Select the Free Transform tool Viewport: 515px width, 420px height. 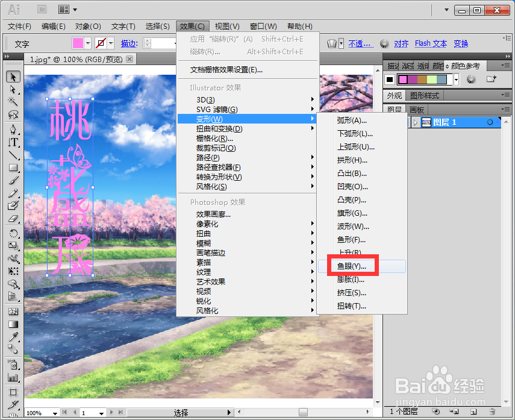click(13, 271)
